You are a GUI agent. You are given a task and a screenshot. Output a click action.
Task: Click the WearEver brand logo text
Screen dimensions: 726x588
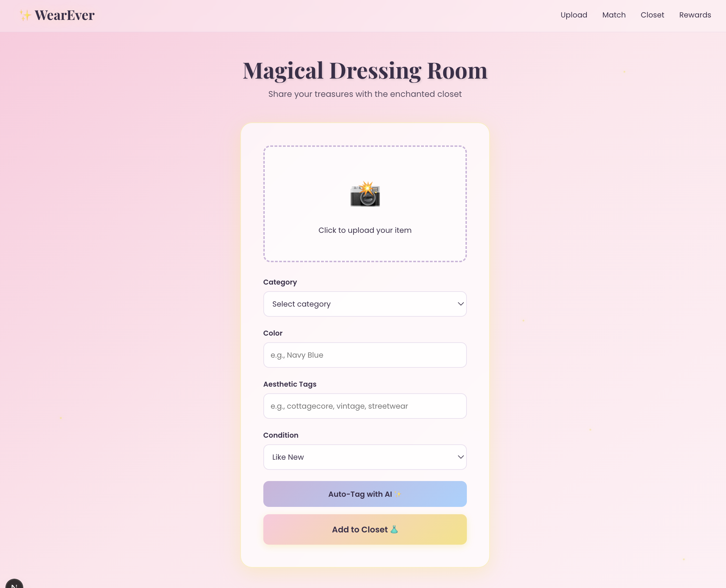coord(65,15)
